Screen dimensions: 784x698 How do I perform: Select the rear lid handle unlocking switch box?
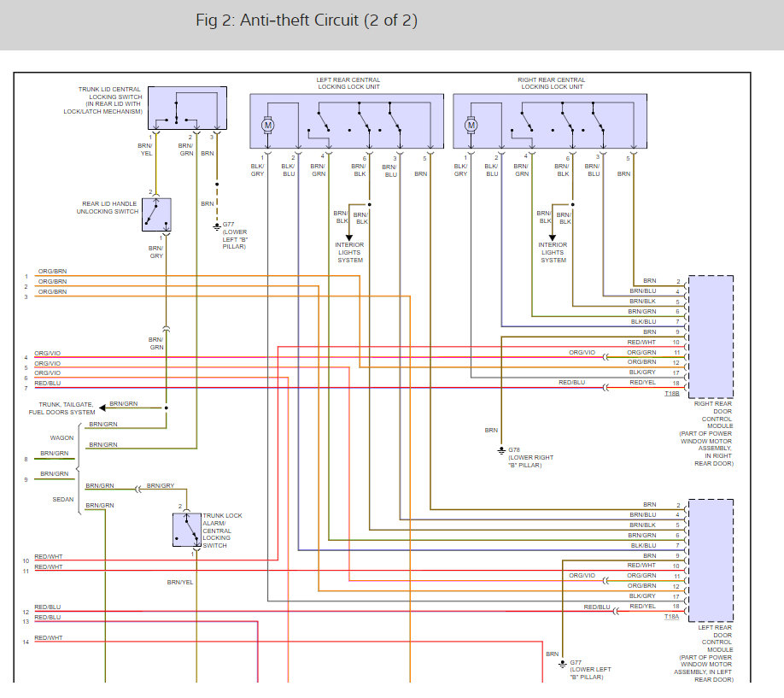[156, 214]
